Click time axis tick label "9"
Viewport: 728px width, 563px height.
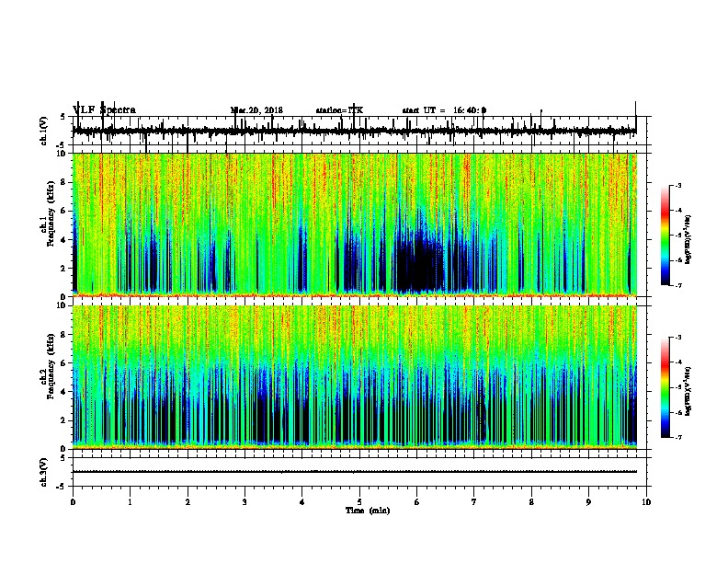click(x=588, y=502)
